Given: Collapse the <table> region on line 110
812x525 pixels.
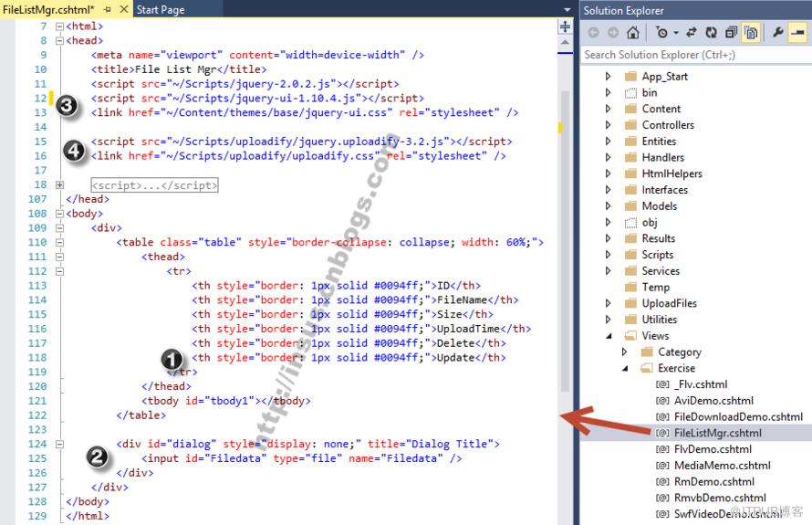Looking at the screenshot, I should pos(59,242).
